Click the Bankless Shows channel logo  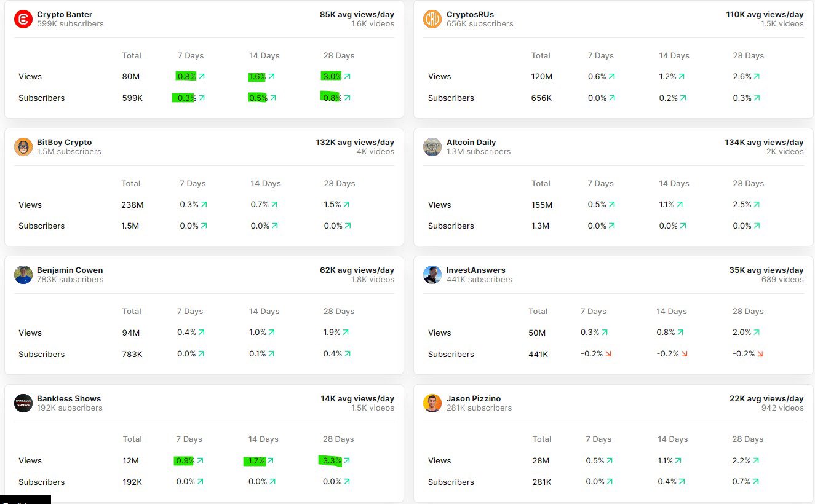(23, 403)
